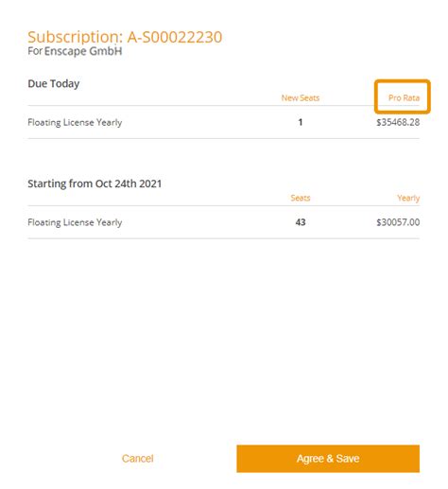Viewport: 448px width, 489px height.
Task: Click the orange highlight box around Pro Rata
Action: tap(403, 96)
